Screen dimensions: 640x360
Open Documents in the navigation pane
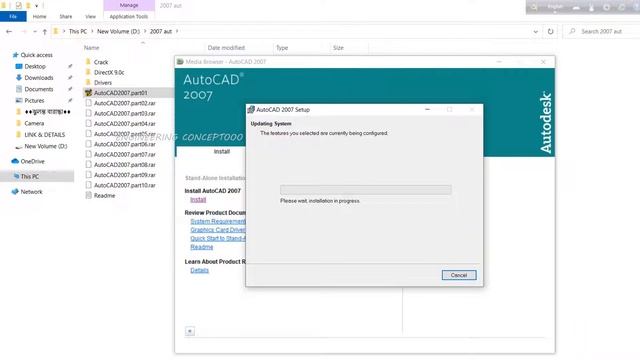[38, 89]
